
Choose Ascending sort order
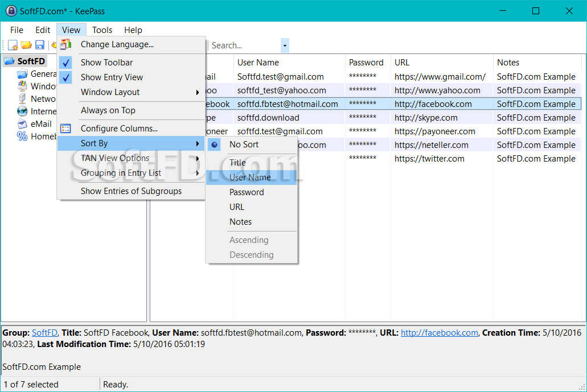tap(252, 240)
